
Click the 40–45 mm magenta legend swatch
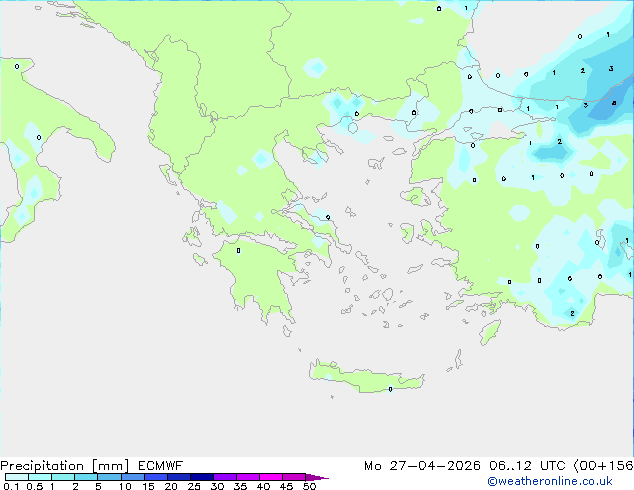[x=271, y=477]
